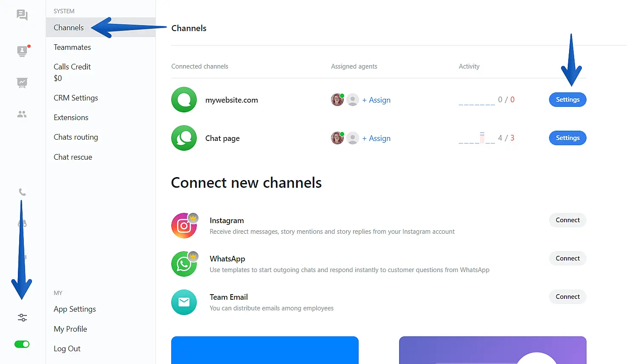Open the analytics chart icon in sidebar
Image resolution: width=627 pixels, height=364 pixels.
(22, 82)
